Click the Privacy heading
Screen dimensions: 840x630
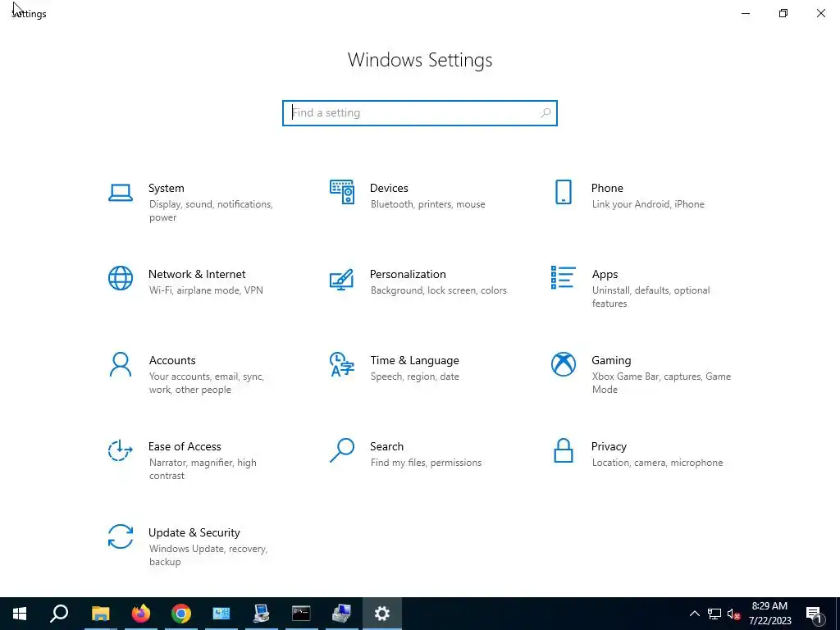[609, 447]
